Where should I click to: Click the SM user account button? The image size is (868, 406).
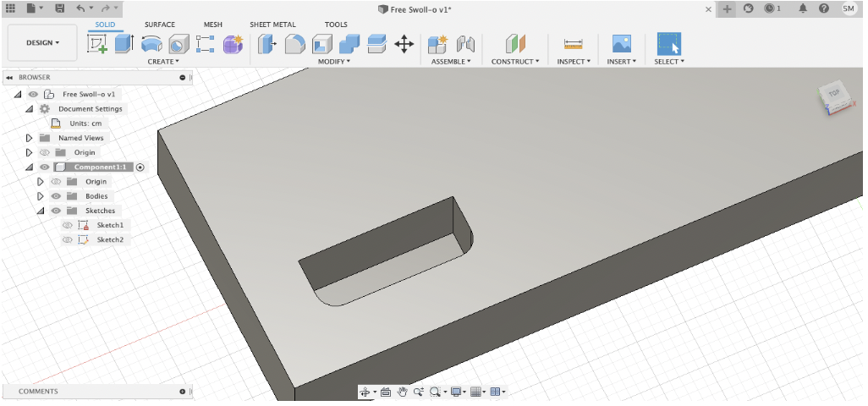click(849, 8)
